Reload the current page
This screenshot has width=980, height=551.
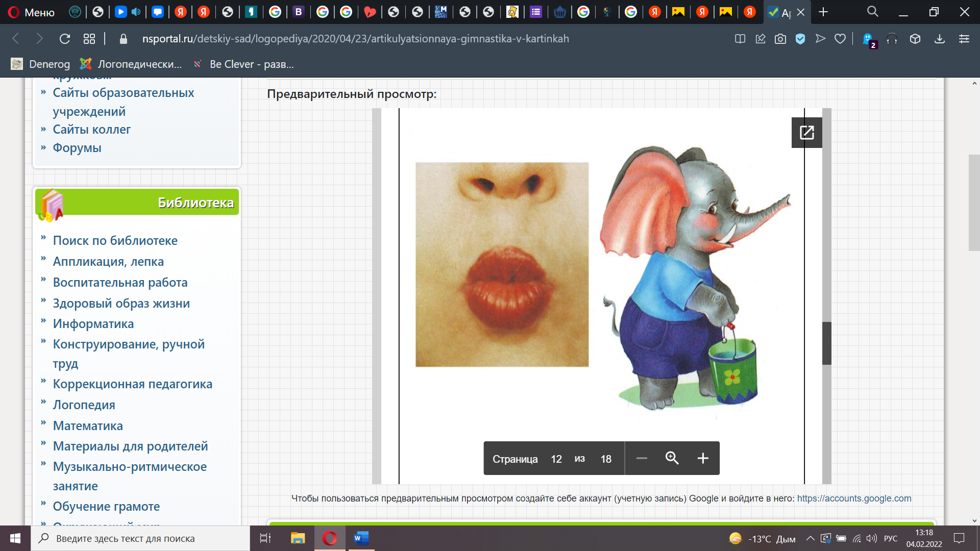[65, 39]
